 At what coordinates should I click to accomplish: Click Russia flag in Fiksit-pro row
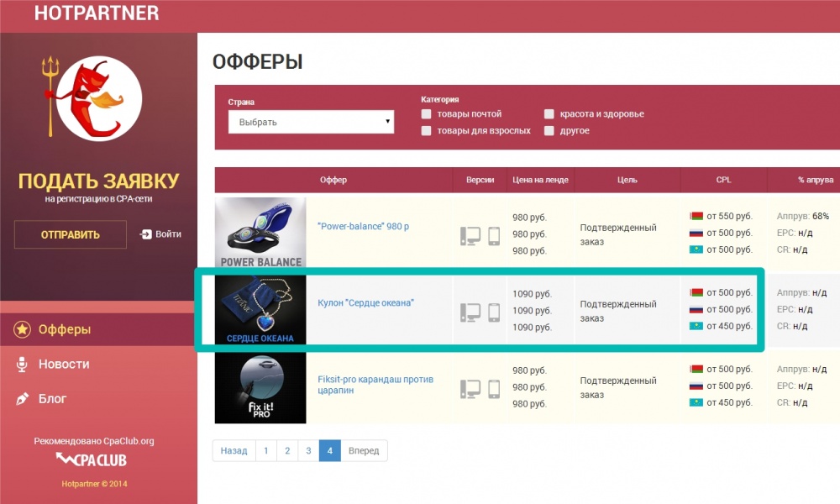pyautogui.click(x=696, y=386)
